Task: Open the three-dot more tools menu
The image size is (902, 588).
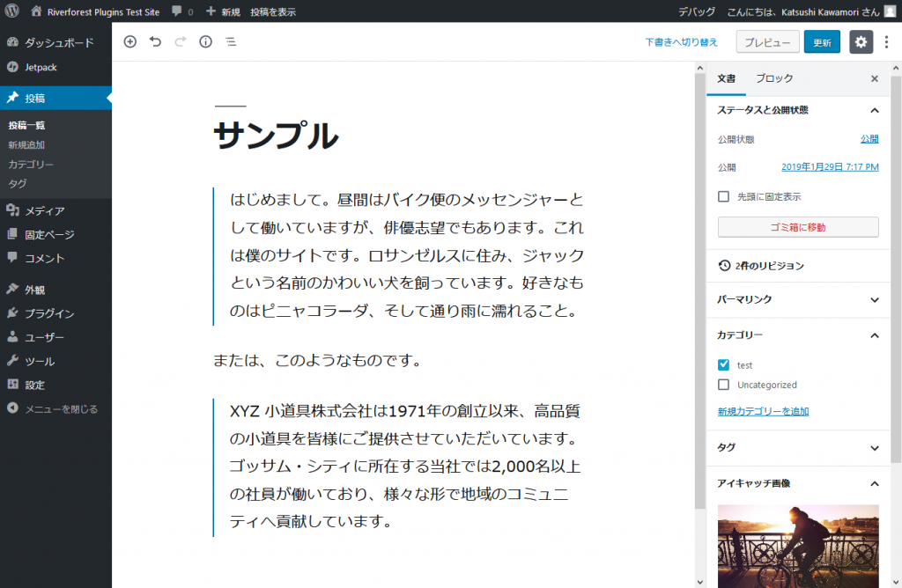Action: pos(886,42)
